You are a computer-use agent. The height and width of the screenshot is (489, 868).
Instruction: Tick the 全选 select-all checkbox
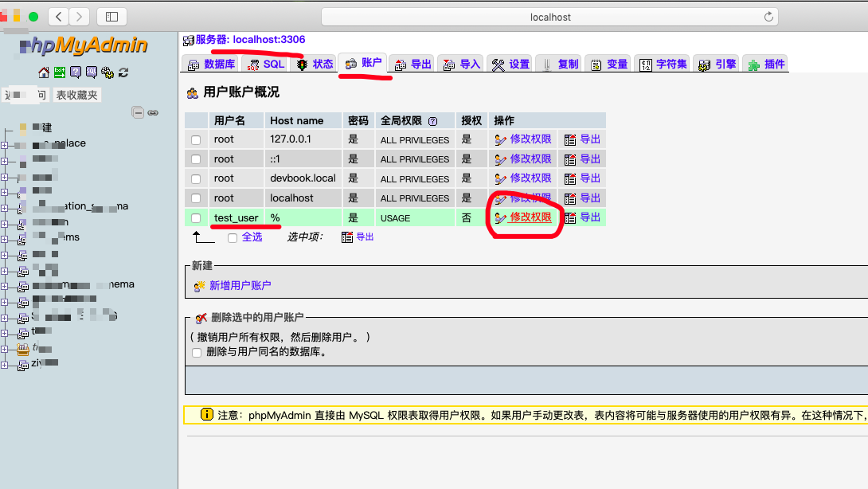(x=233, y=238)
